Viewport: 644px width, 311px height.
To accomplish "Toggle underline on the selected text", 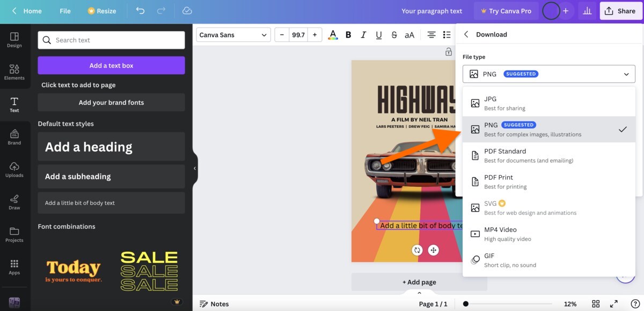I will point(378,34).
